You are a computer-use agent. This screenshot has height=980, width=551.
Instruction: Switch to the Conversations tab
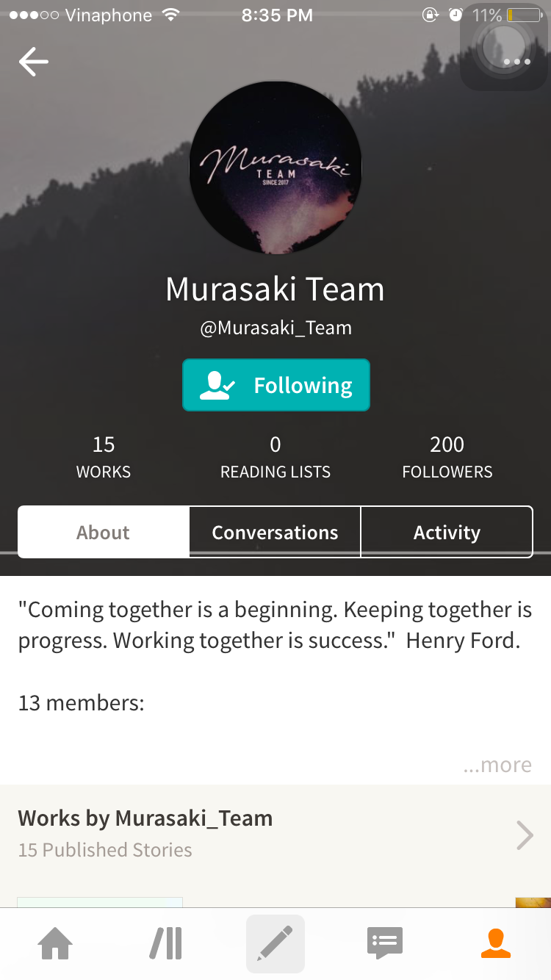(x=275, y=532)
